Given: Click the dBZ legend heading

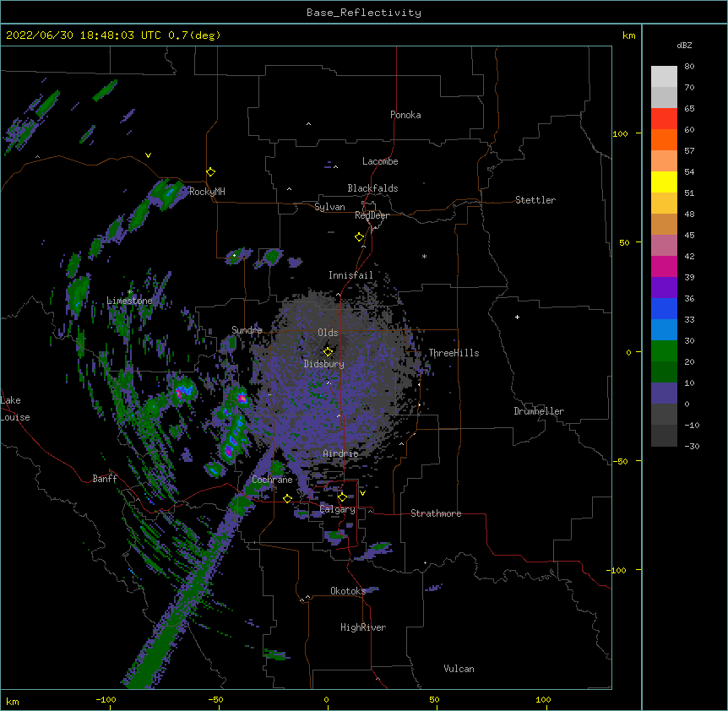Looking at the screenshot, I should point(684,46).
